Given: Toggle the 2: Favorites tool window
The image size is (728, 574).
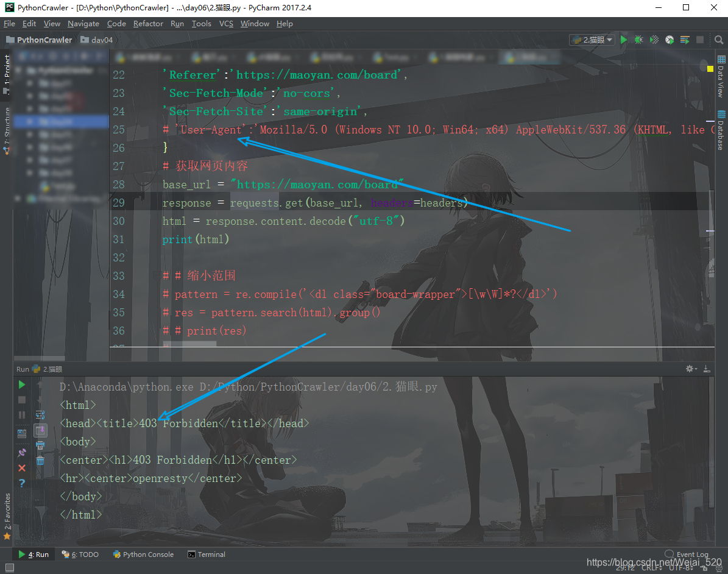Looking at the screenshot, I should (7, 516).
